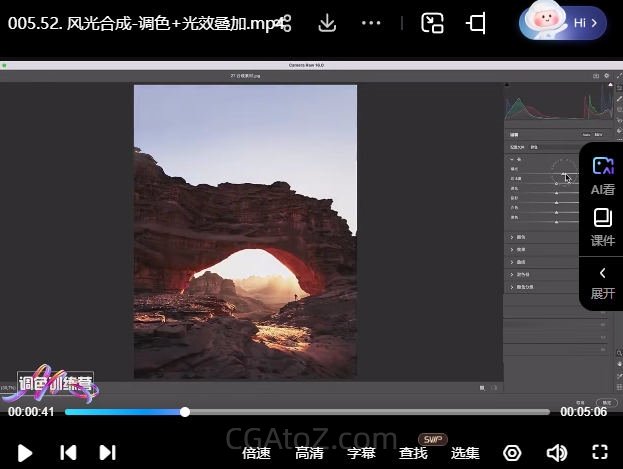Open the 选集 episode list

coord(465,453)
